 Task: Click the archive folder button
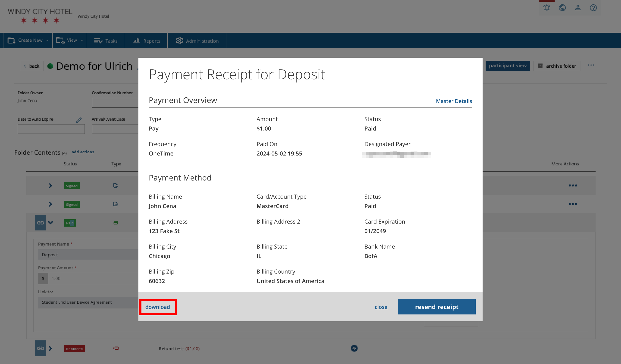coord(557,66)
